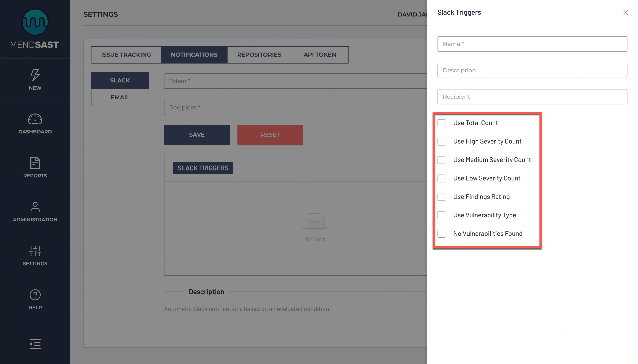The image size is (638, 364).
Task: Enable Use Vulnerability Type checkbox
Action: click(441, 215)
